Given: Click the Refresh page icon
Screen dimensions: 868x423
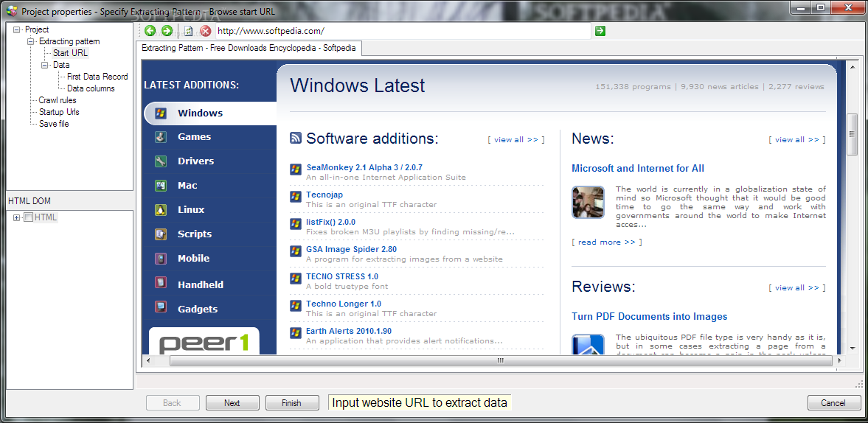Looking at the screenshot, I should pyautogui.click(x=188, y=31).
